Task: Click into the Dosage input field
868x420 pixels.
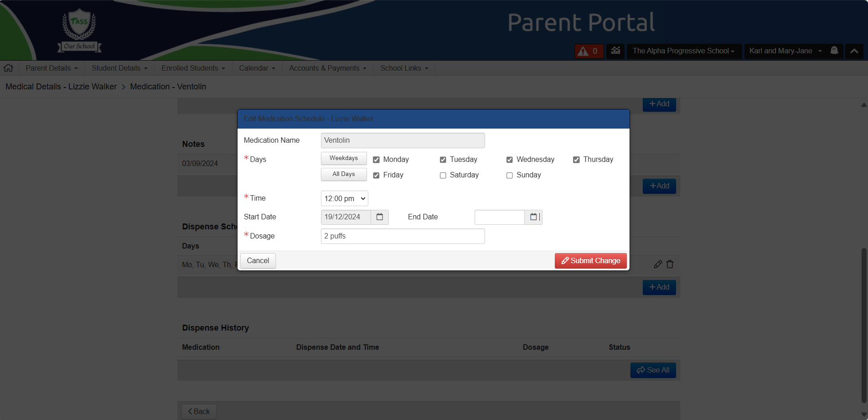Action: point(403,236)
